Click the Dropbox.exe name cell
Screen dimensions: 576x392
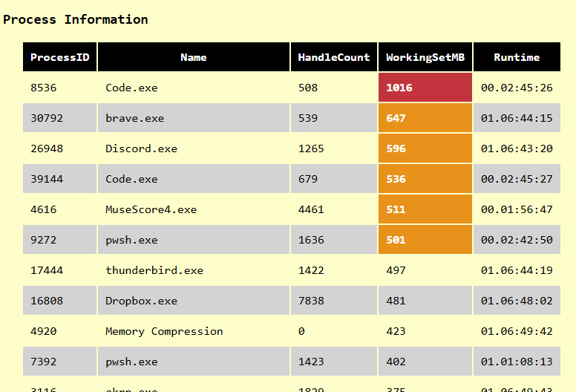pyautogui.click(x=194, y=301)
